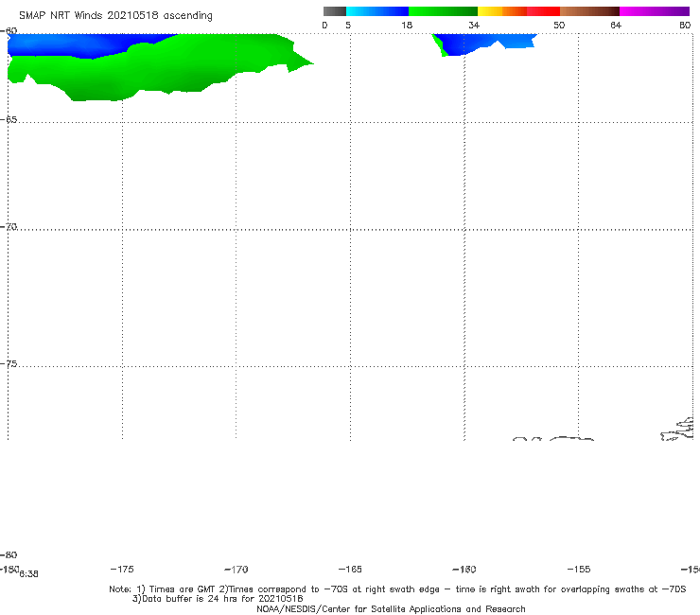Pick the magenta segment of the color bar
Viewport: 700px width, 615px height.
pos(655,11)
